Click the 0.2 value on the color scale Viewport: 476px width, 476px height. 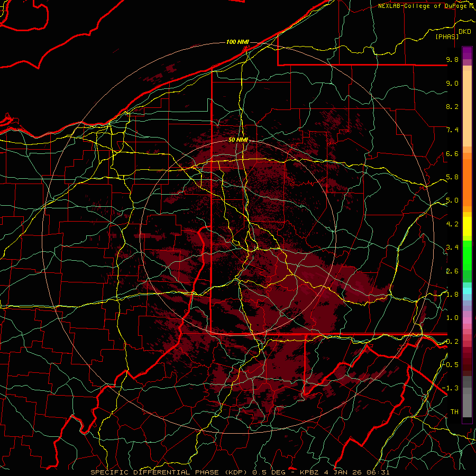[452, 342]
